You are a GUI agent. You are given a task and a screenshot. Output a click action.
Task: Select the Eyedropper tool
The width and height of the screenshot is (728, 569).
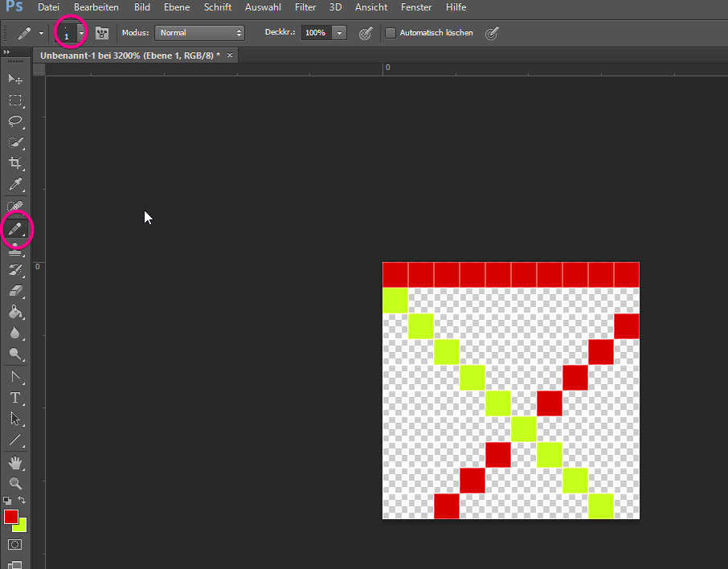pyautogui.click(x=16, y=184)
